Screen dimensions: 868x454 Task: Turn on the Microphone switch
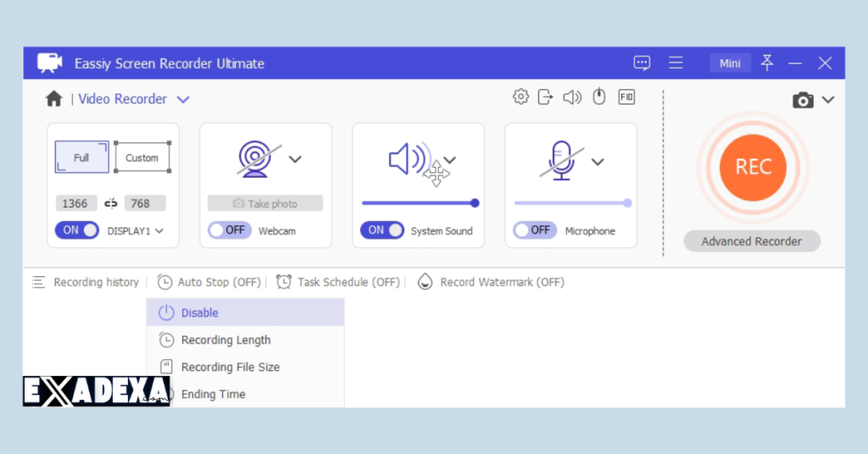click(535, 230)
